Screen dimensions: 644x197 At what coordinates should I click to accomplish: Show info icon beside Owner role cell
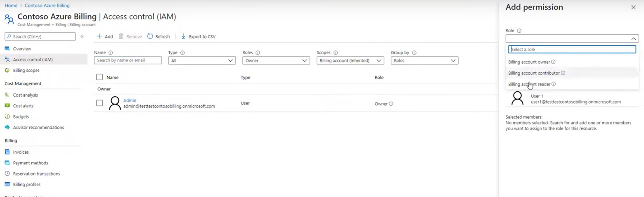point(391,104)
